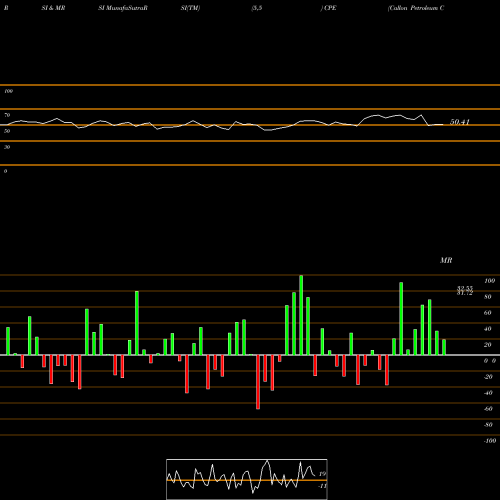The height and width of the screenshot is (500, 500).
Task: Open the mini oscillator thumbnail chart
Action: coord(247,479)
